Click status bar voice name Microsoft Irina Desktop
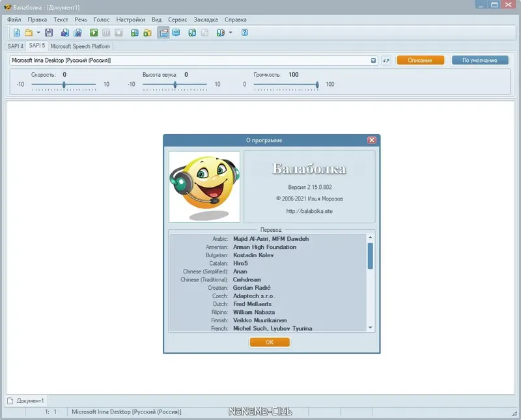The image size is (521, 420). [126, 412]
